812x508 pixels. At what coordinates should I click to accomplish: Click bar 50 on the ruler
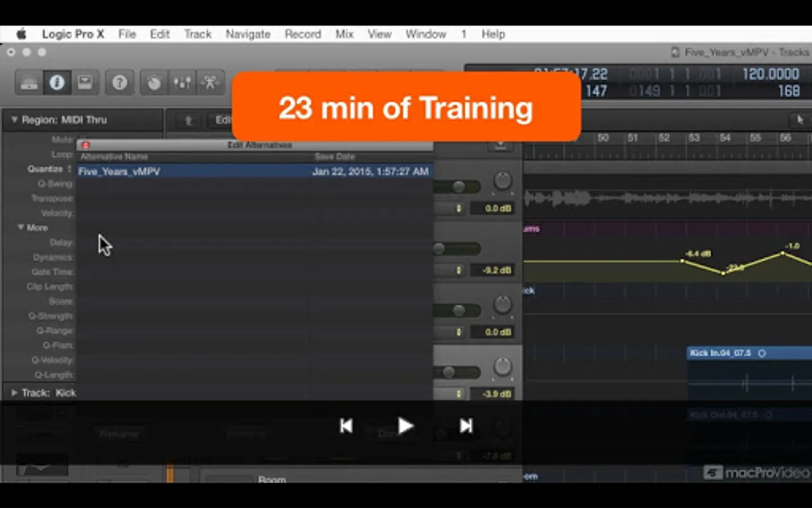click(x=603, y=138)
